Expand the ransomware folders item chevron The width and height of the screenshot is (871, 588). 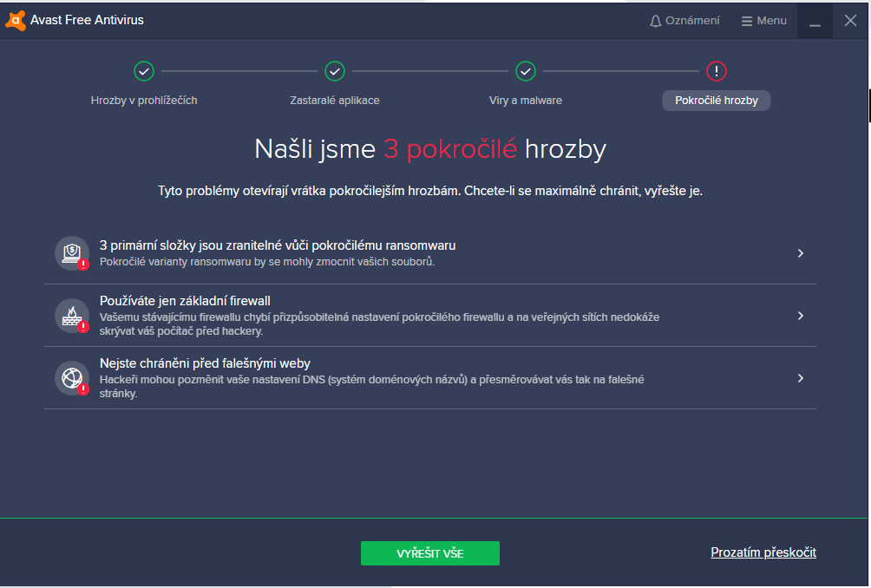(801, 253)
